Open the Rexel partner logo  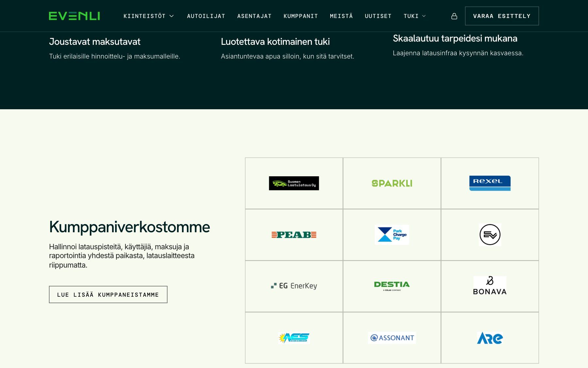tap(490, 183)
